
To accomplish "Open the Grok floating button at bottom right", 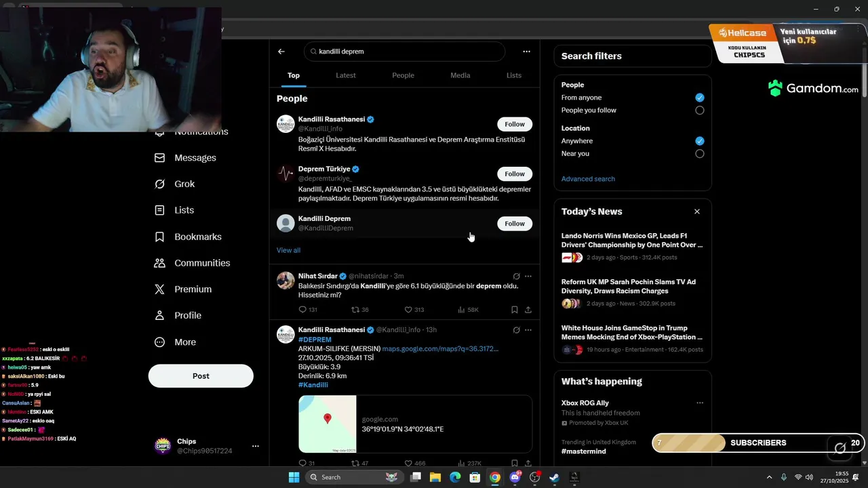I will coord(840,447).
